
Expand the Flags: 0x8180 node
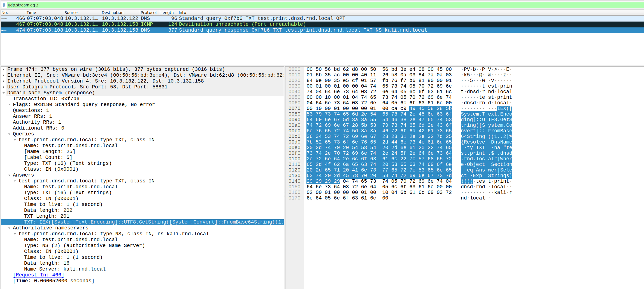click(x=9, y=105)
